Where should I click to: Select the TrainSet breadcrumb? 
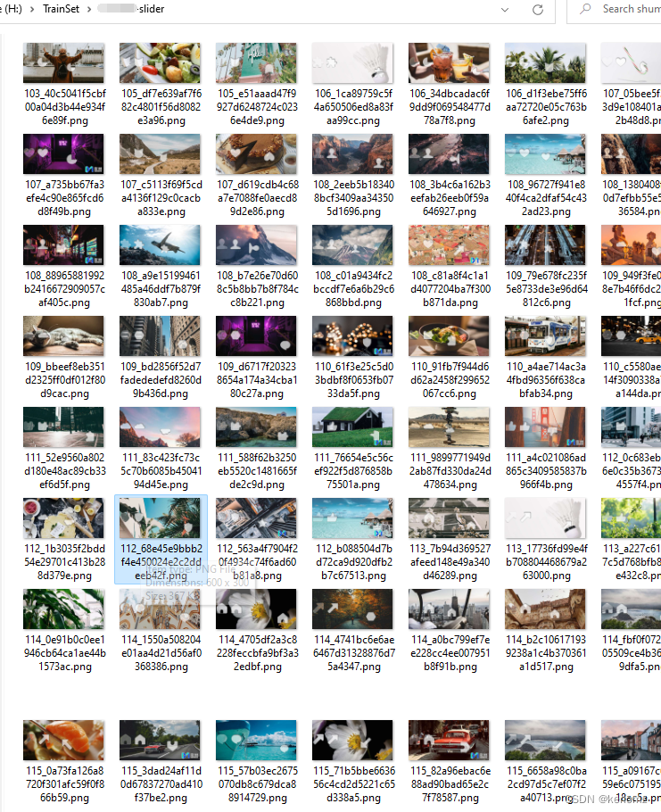(61, 9)
